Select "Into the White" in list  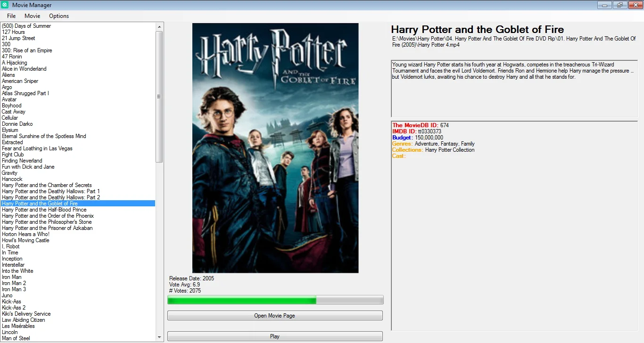78,271
